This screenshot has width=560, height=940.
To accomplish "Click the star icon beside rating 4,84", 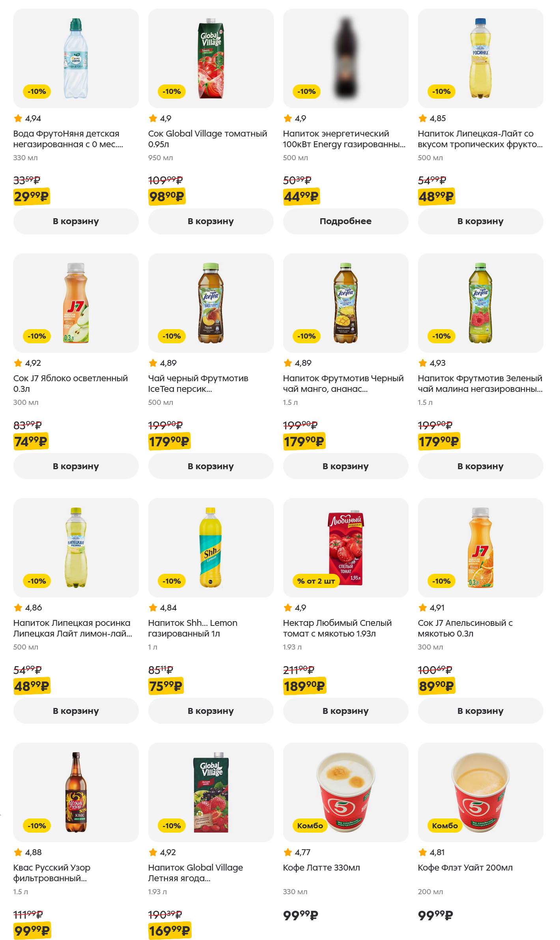I will (153, 608).
